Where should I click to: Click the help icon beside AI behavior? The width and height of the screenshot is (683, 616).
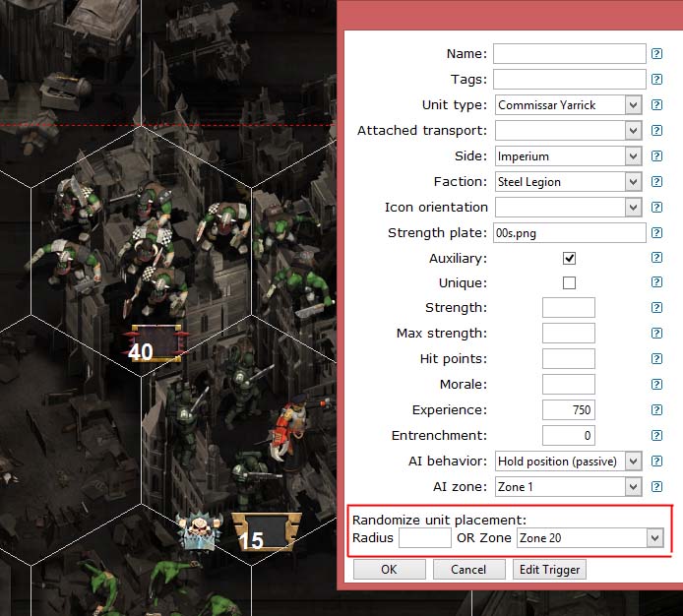click(656, 462)
